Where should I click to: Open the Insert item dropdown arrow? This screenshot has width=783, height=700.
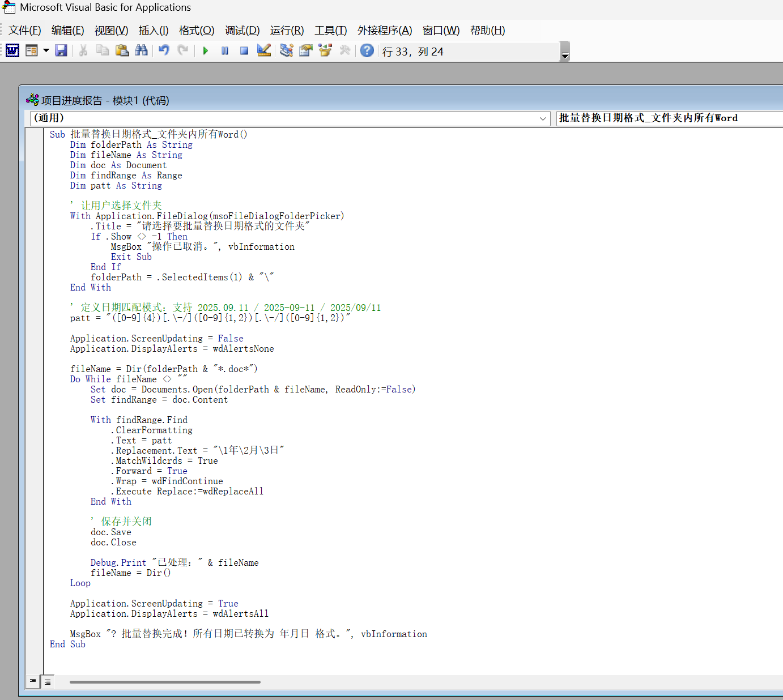pos(46,51)
